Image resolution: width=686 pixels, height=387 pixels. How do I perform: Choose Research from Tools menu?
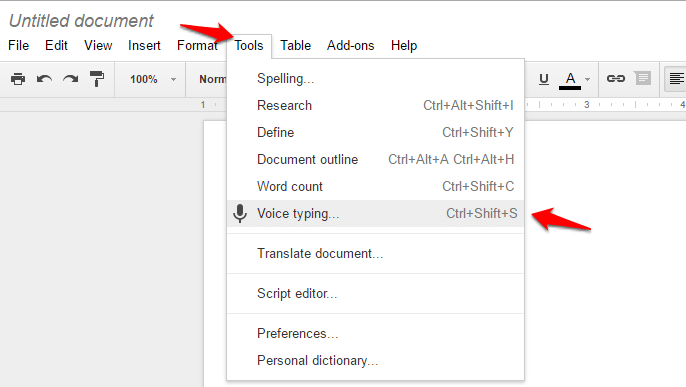(x=375, y=105)
